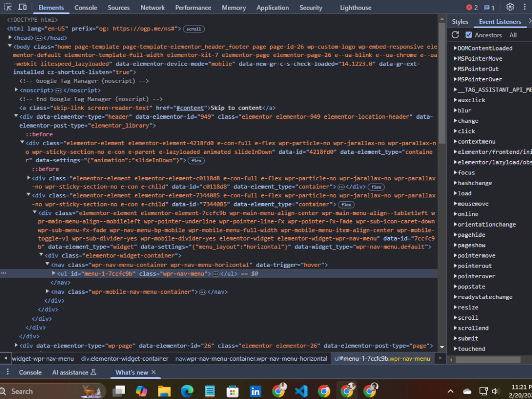Open the drawer three-dot menu
Viewport: 532px width, 399px height.
[7, 372]
